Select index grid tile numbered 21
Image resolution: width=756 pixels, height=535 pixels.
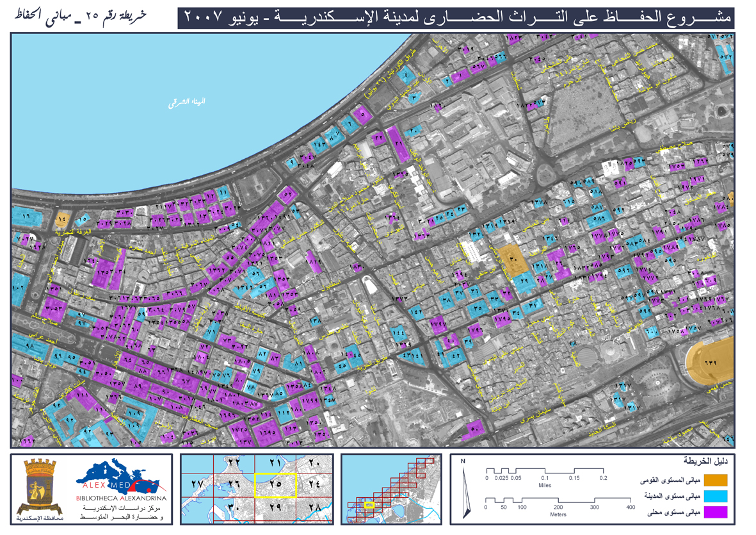click(276, 463)
